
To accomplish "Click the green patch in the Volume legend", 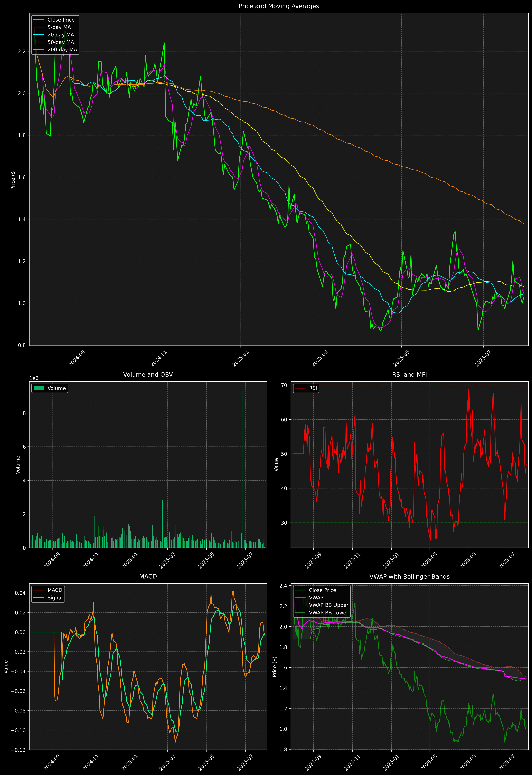I will click(39, 388).
